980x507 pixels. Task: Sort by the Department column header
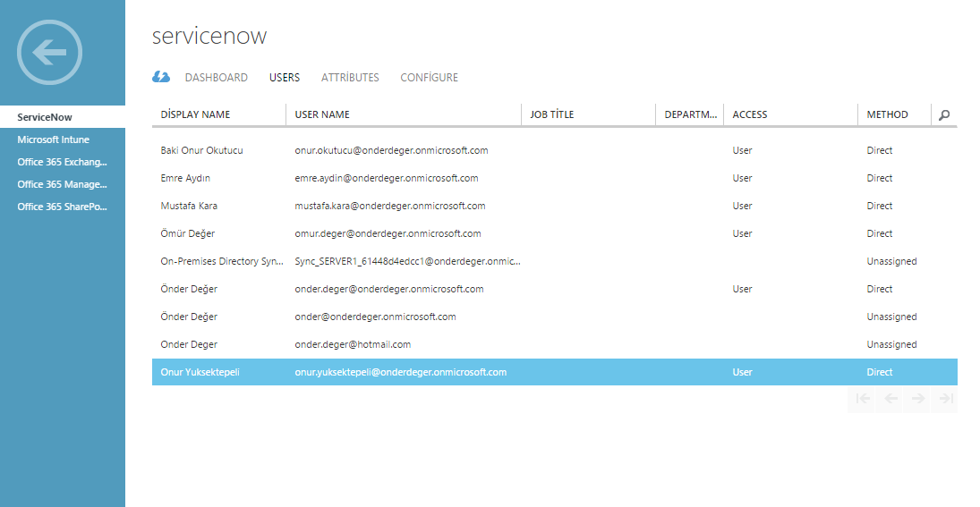(x=691, y=114)
